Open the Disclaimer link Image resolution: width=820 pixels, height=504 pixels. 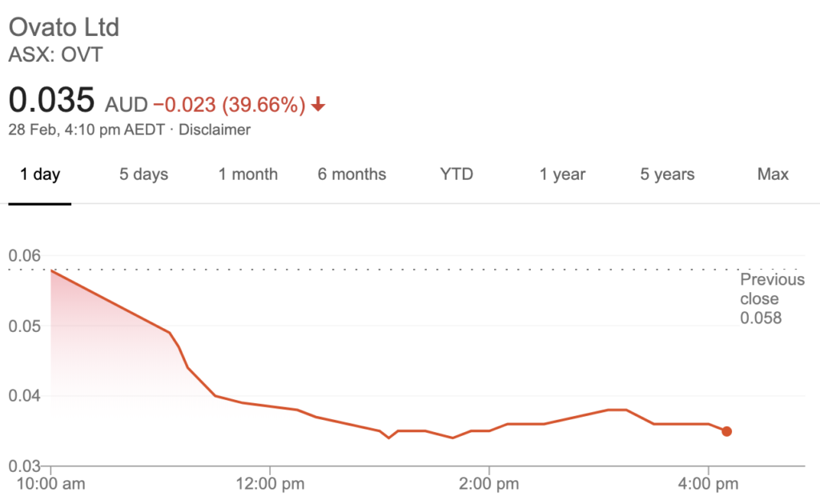point(215,130)
